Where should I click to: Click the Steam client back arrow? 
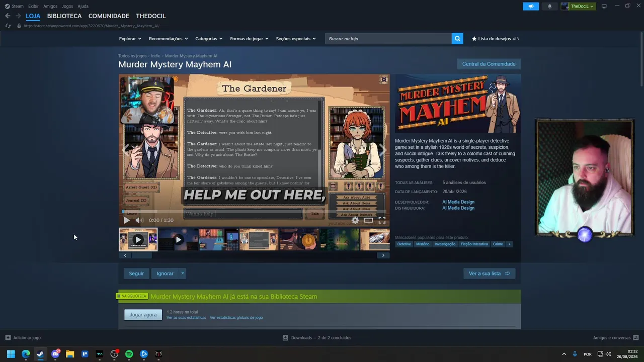click(8, 16)
